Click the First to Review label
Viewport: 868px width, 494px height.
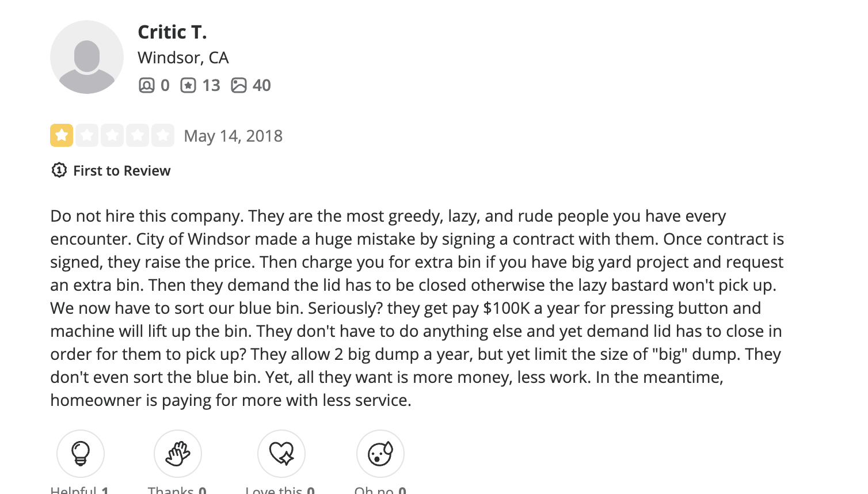point(122,170)
